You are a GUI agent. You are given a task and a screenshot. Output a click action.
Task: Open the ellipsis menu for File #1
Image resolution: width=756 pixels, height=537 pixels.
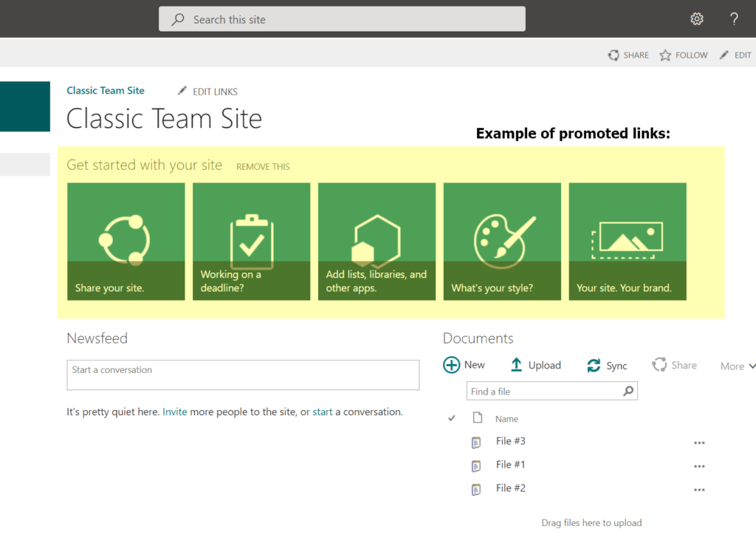pos(699,466)
